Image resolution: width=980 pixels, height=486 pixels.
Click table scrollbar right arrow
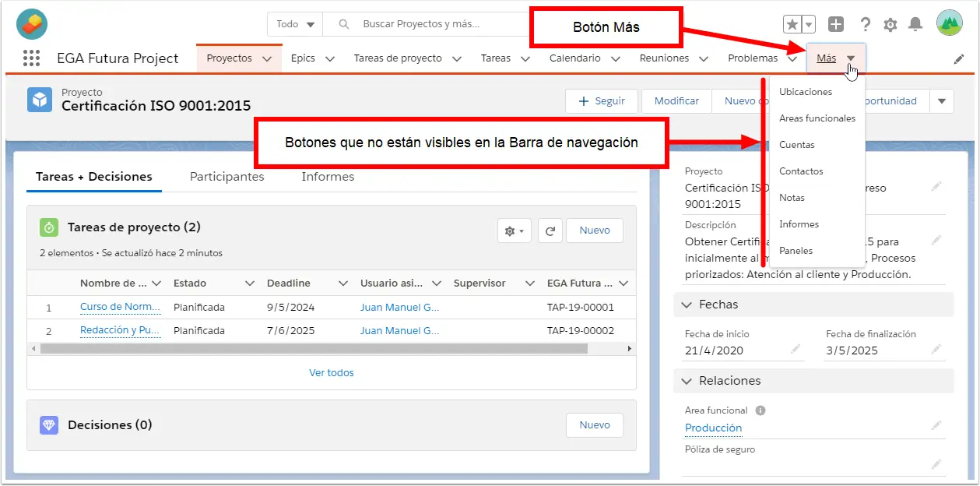(630, 349)
